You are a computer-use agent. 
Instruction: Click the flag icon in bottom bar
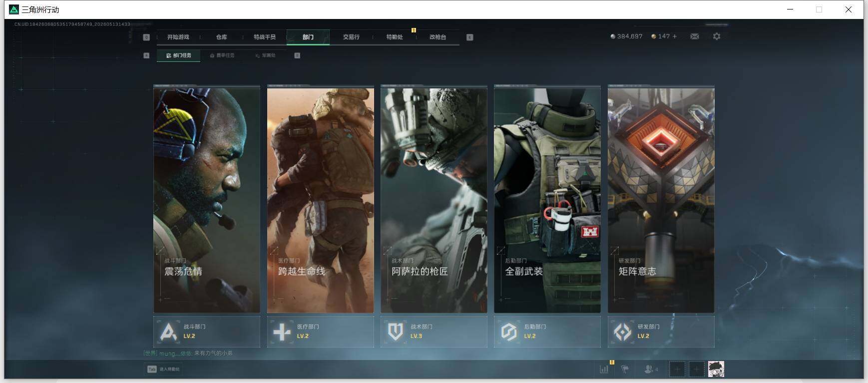pos(625,369)
